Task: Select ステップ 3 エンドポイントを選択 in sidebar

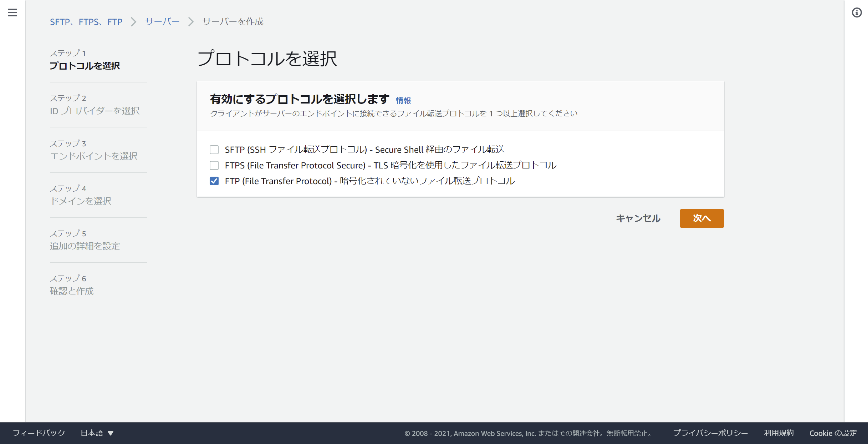Action: (93, 156)
